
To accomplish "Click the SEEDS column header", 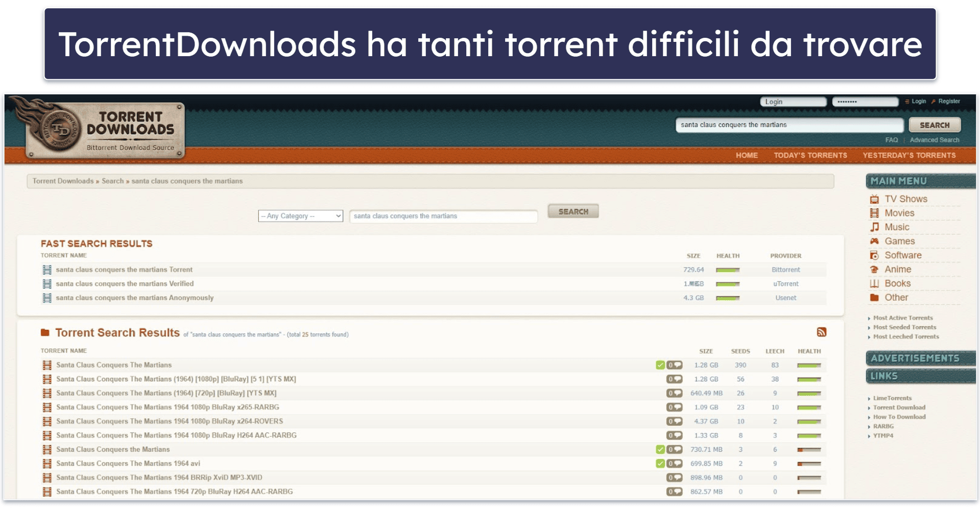I will [x=740, y=351].
